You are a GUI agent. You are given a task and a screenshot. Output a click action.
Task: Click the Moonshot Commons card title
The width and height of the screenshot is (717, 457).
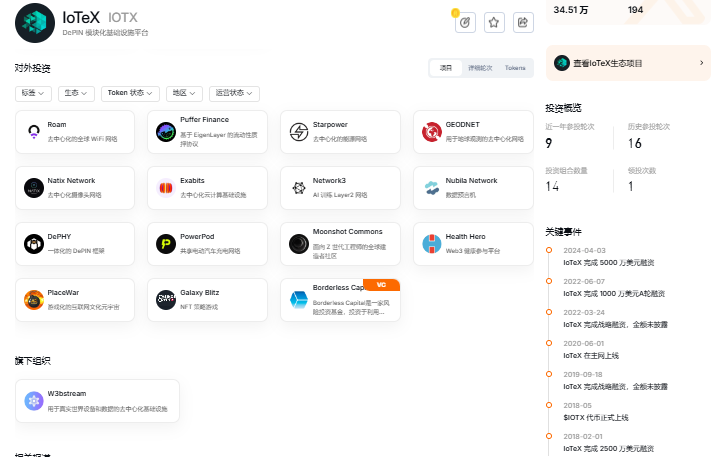348,231
